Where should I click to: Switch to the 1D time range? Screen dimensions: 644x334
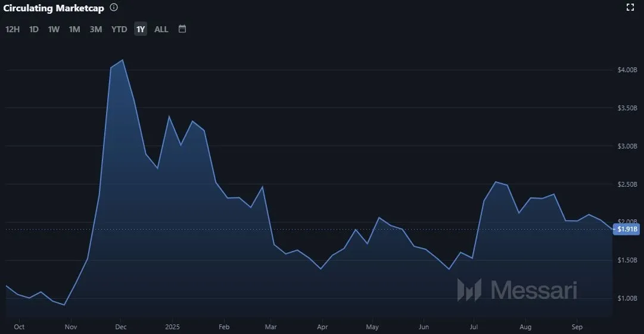click(34, 29)
